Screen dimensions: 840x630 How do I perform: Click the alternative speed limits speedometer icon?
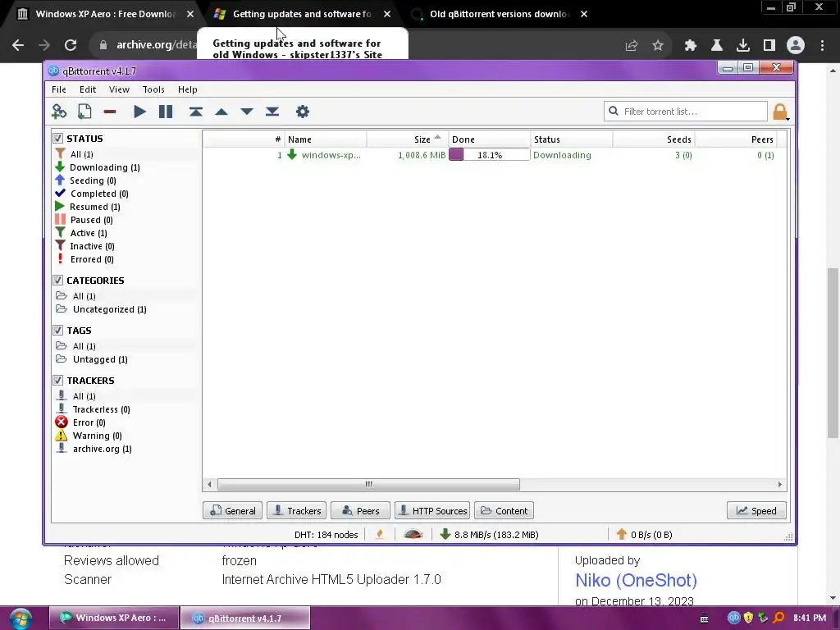coord(413,534)
